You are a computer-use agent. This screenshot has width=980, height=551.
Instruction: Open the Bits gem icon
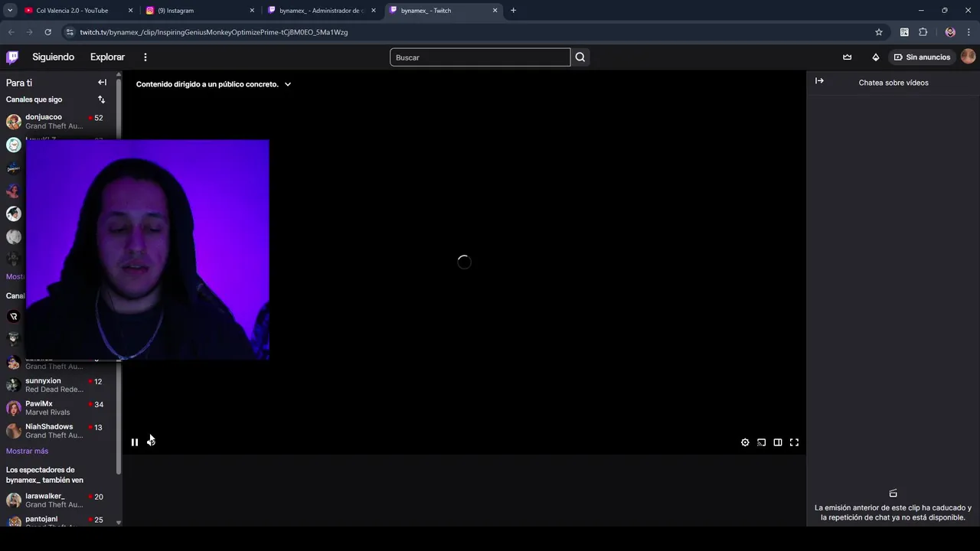pyautogui.click(x=875, y=57)
